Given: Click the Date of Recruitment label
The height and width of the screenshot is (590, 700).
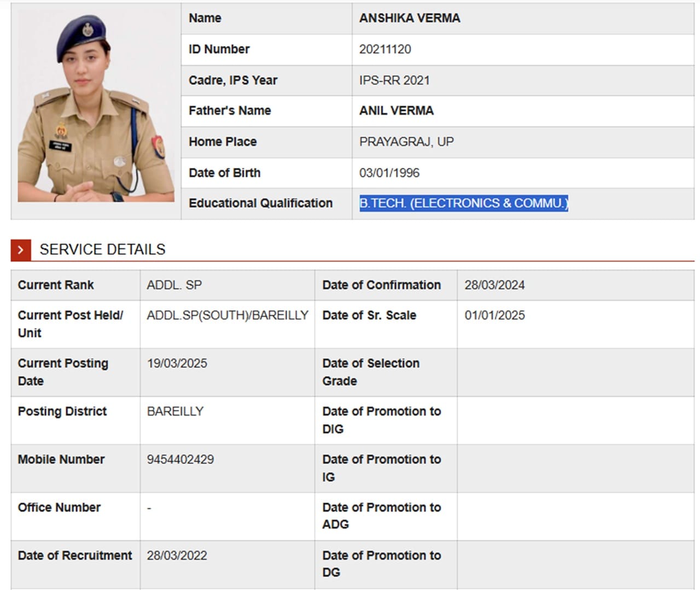Looking at the screenshot, I should [75, 556].
